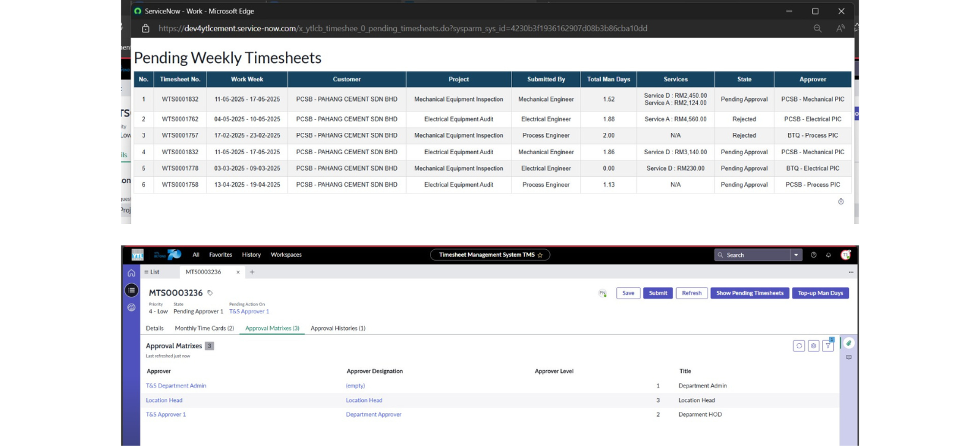
Task: Open the T&S Department Admin link
Action: coord(176,386)
